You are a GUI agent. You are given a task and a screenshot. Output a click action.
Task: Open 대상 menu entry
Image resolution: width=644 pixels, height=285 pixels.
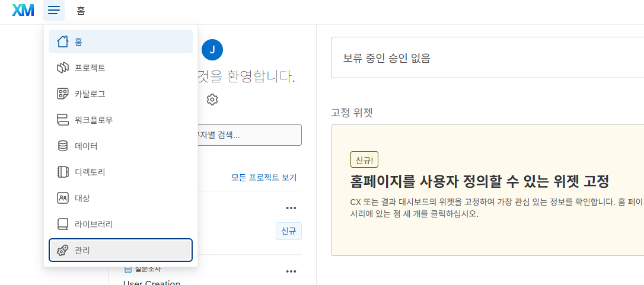pyautogui.click(x=120, y=198)
